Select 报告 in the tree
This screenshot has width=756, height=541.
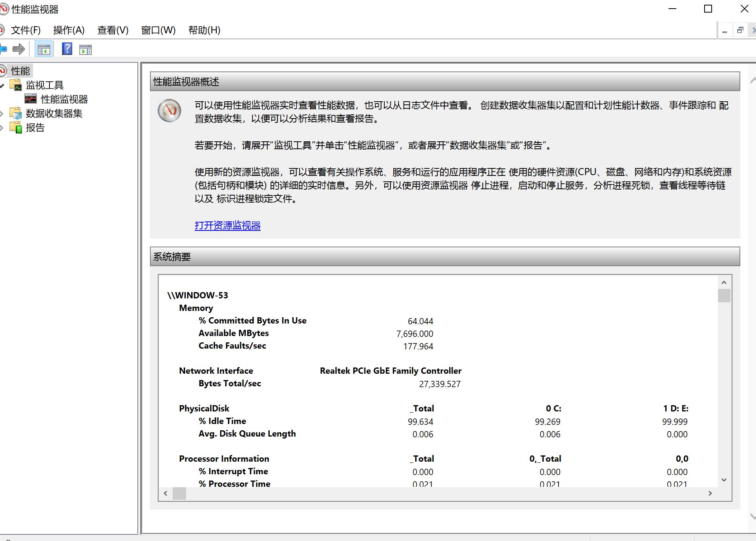[x=35, y=127]
